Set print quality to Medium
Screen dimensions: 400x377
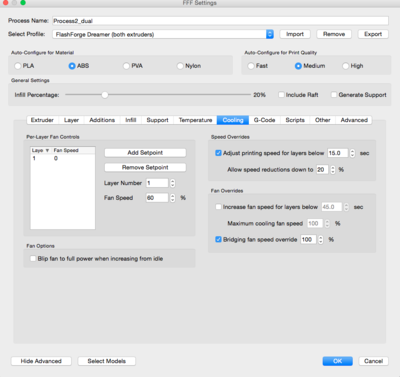pyautogui.click(x=298, y=66)
